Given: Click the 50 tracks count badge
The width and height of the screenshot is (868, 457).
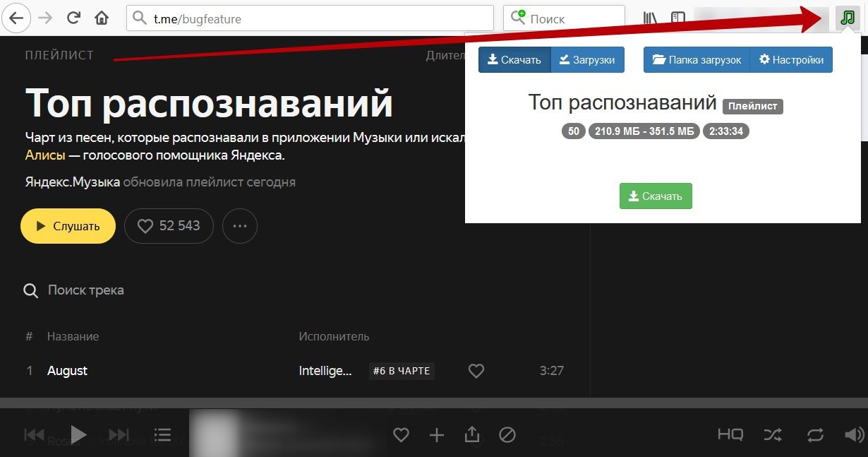Looking at the screenshot, I should pos(574,131).
